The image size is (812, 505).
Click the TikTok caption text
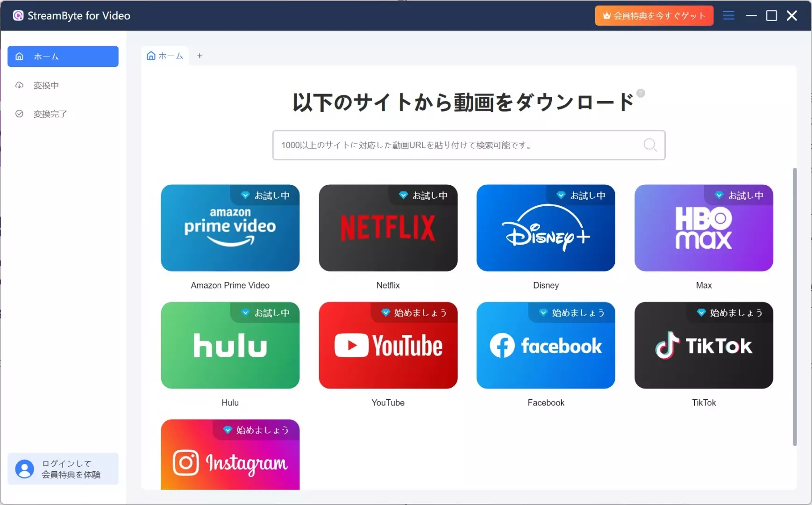point(704,403)
